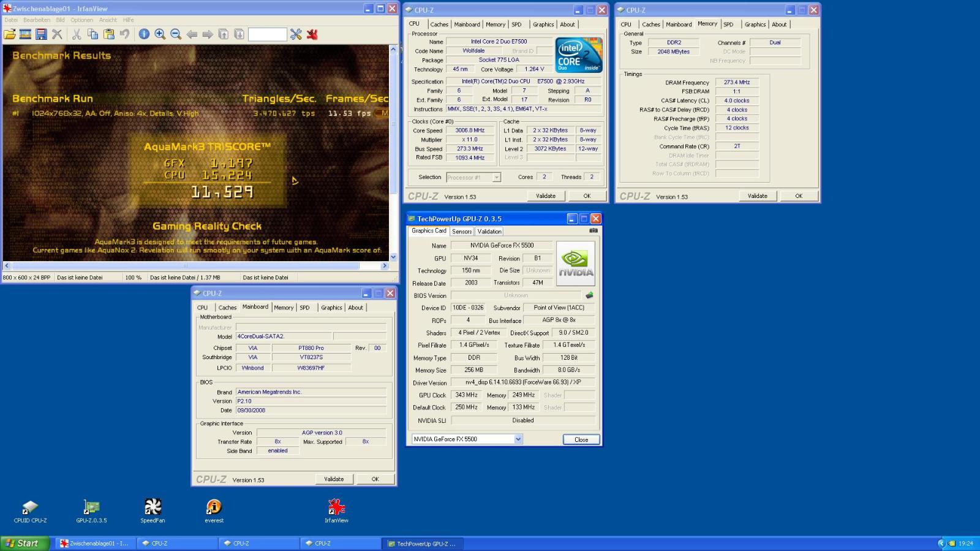This screenshot has height=551, width=980.
Task: Open SPD tab in CPU-Z memory window
Action: pyautogui.click(x=728, y=25)
